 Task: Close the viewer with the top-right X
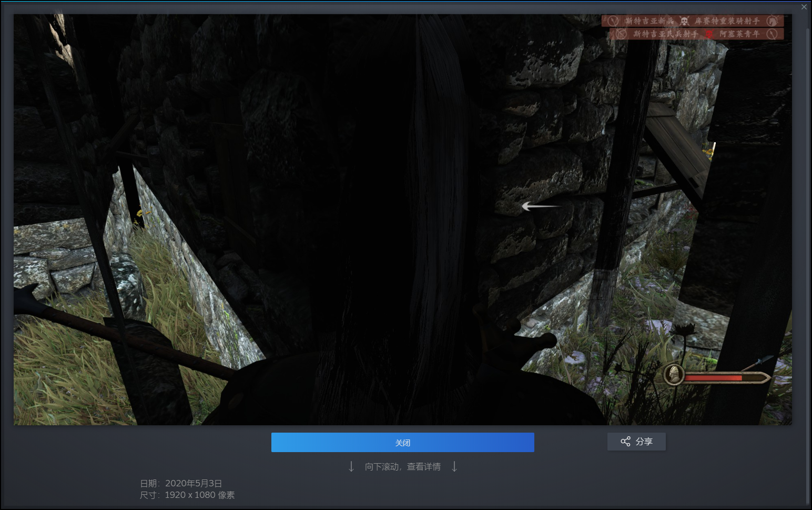point(804,7)
